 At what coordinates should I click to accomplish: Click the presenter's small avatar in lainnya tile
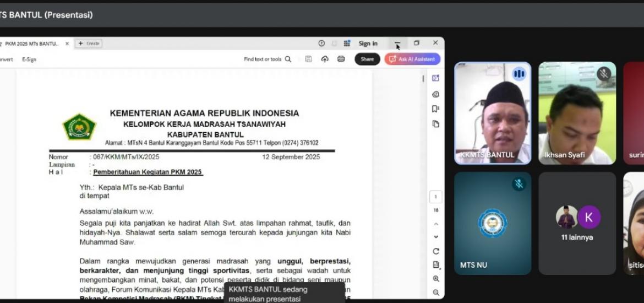point(566,217)
